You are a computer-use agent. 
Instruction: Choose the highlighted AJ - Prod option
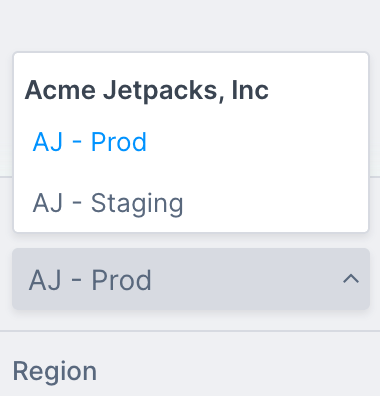click(x=191, y=142)
